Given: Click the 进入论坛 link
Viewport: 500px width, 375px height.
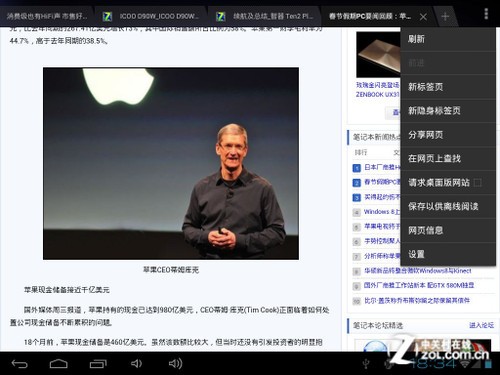Looking at the screenshot, I should tap(481, 325).
